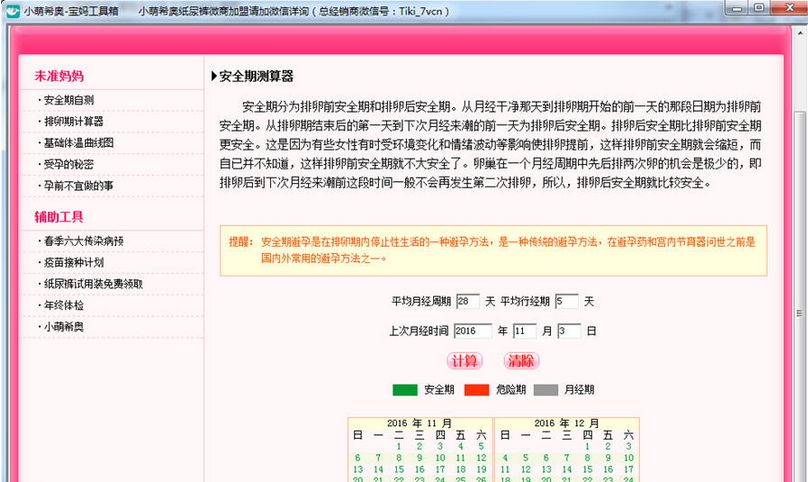Viewport: 808px width, 482px height.
Task: Click the app logo icon in title bar
Action: point(12,10)
